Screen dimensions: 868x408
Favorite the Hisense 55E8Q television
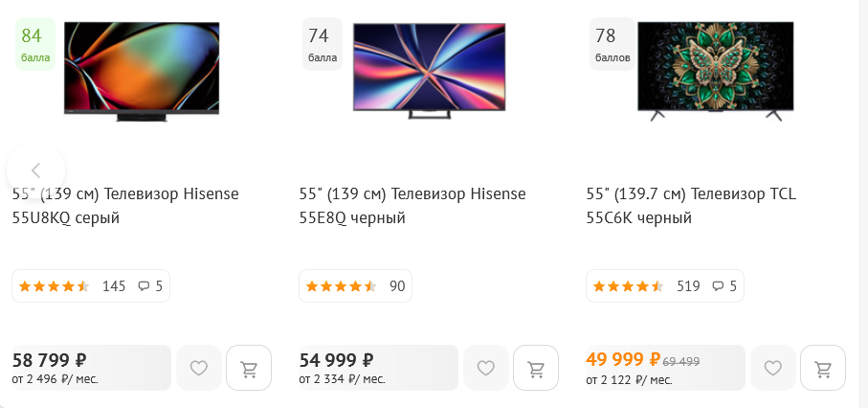[x=486, y=368]
